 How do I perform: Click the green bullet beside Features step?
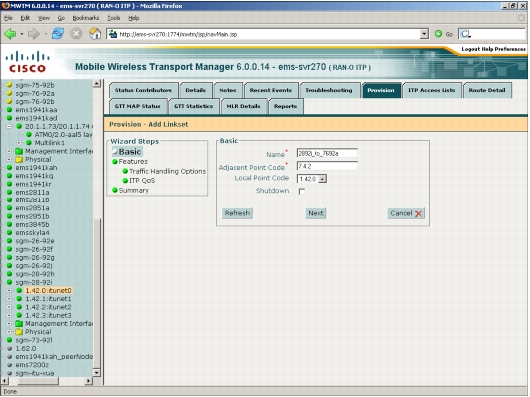115,162
